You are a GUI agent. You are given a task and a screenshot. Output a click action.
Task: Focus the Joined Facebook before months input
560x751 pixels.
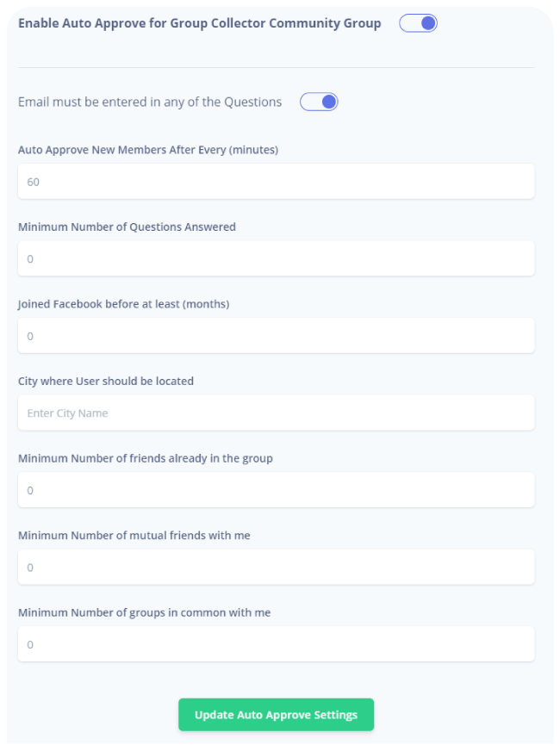pyautogui.click(x=276, y=336)
